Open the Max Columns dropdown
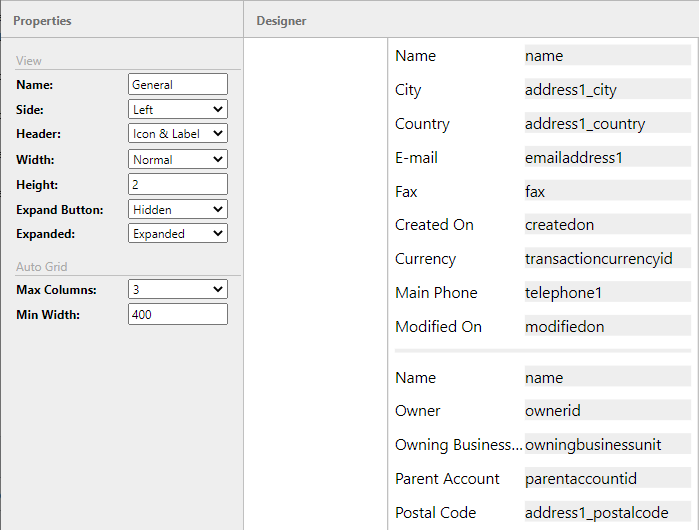 point(178,289)
